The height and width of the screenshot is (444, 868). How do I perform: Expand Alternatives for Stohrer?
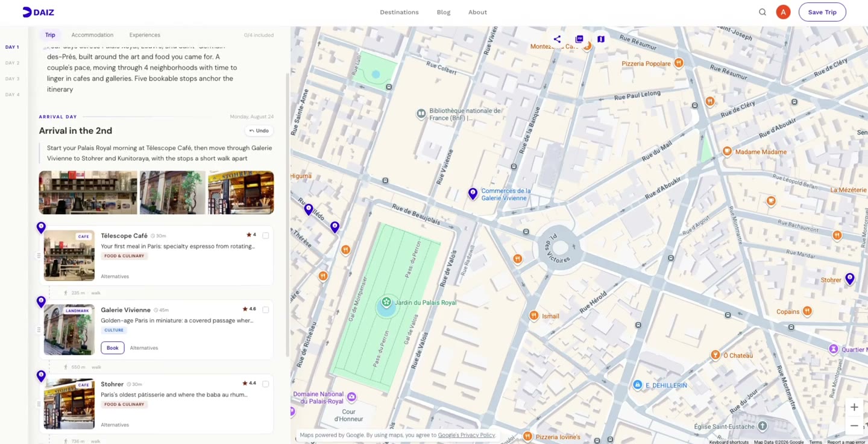coord(115,425)
